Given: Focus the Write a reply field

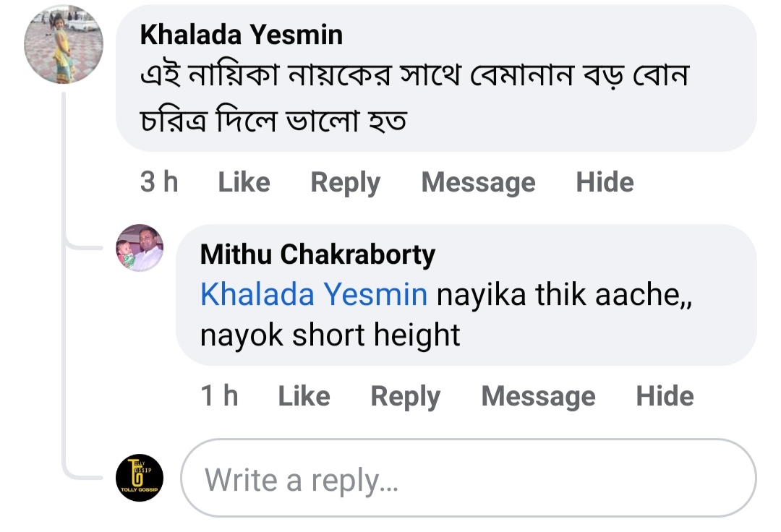Looking at the screenshot, I should tap(468, 479).
